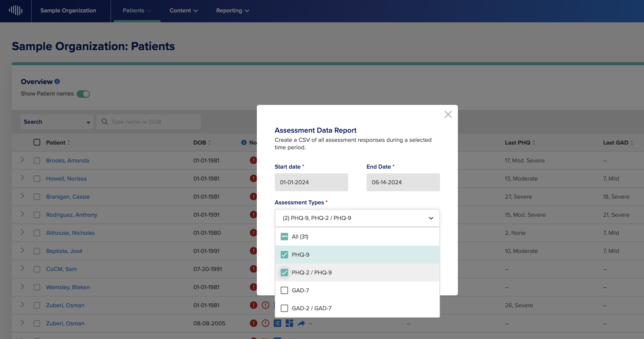
Task: Check the GAD-7 option
Action: 284,290
